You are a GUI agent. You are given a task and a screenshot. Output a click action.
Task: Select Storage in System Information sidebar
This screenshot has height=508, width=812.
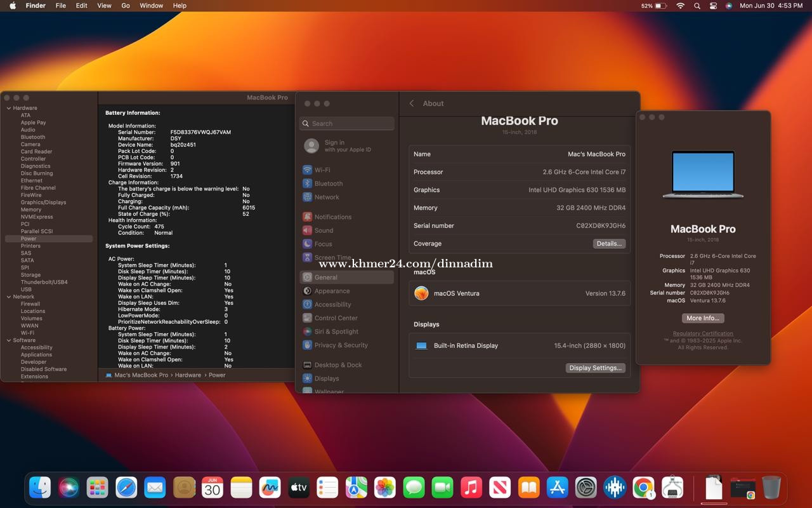pyautogui.click(x=30, y=275)
